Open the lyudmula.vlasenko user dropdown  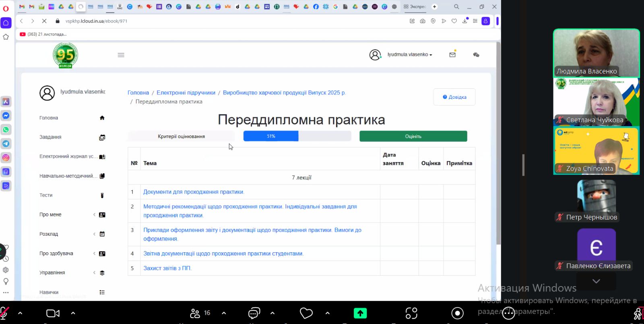click(x=409, y=55)
